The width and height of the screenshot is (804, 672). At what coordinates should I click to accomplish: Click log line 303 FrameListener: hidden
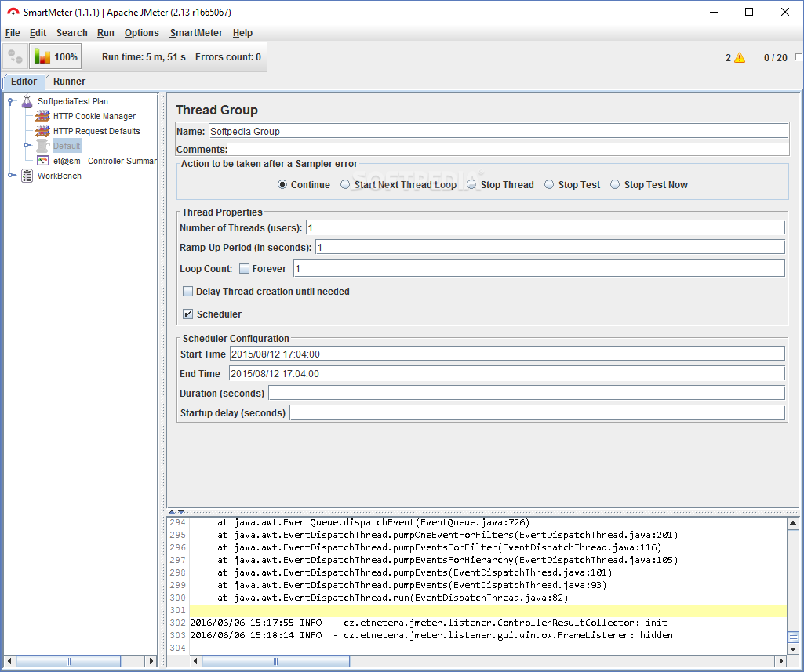point(431,635)
